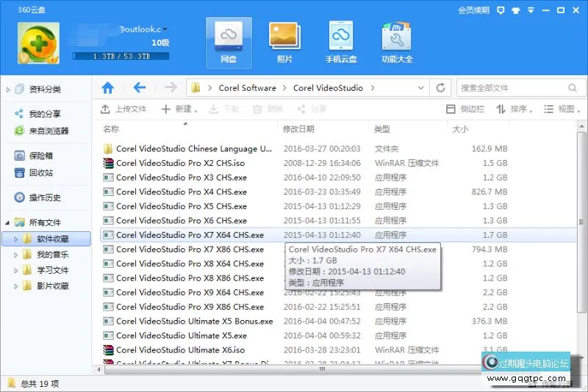The height and width of the screenshot is (392, 588).
Task: Open the 视图 view dropdown
Action: tap(562, 109)
